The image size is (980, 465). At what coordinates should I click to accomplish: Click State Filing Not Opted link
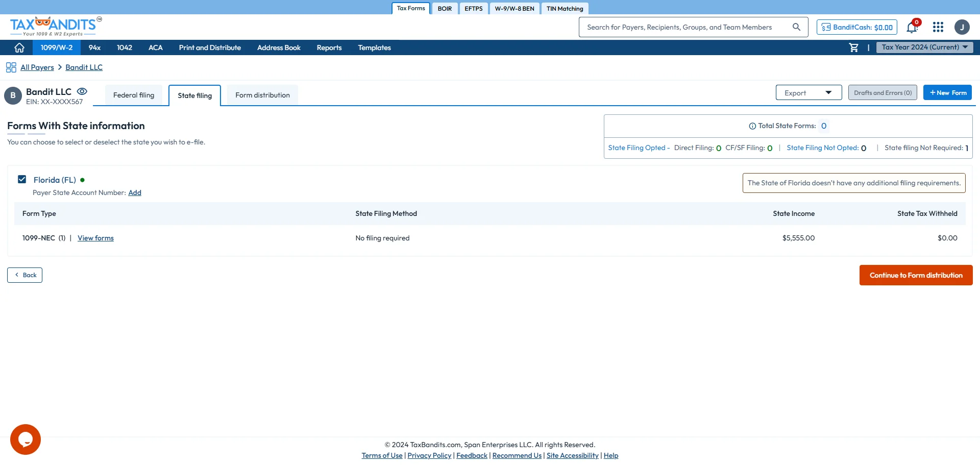[822, 148]
